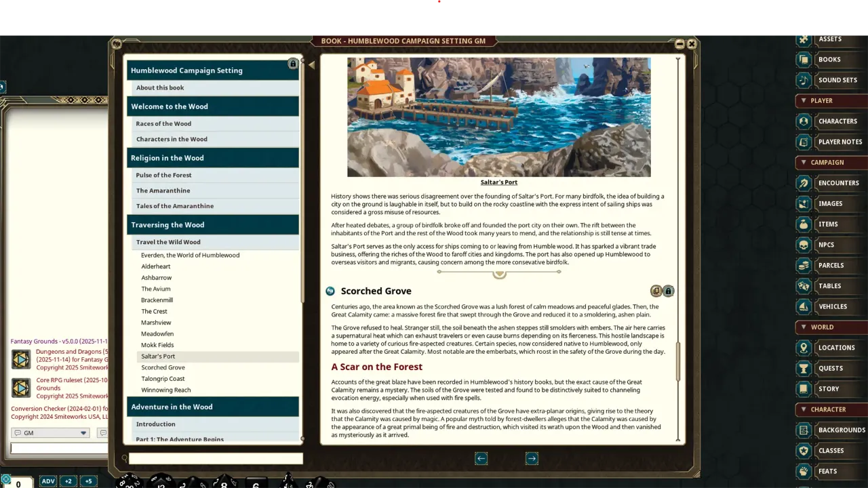868x488 pixels.
Task: Expand the Religion in the Wood chapter
Action: [x=213, y=158]
